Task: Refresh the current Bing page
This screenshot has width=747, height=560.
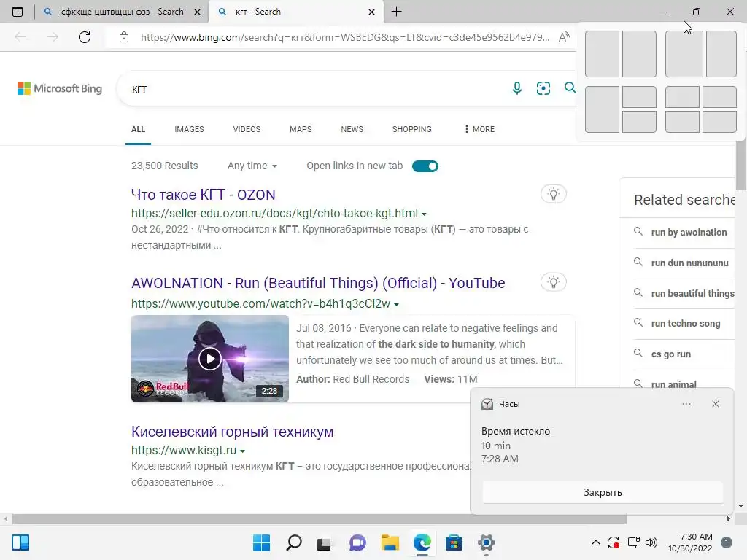Action: point(85,37)
